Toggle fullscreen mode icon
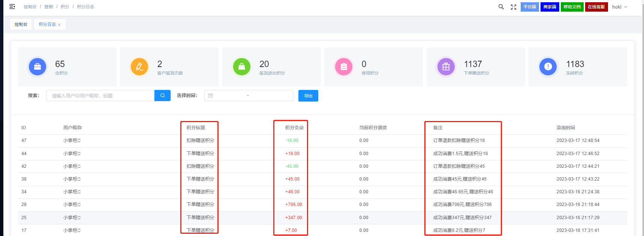The width and height of the screenshot is (644, 236). [513, 7]
